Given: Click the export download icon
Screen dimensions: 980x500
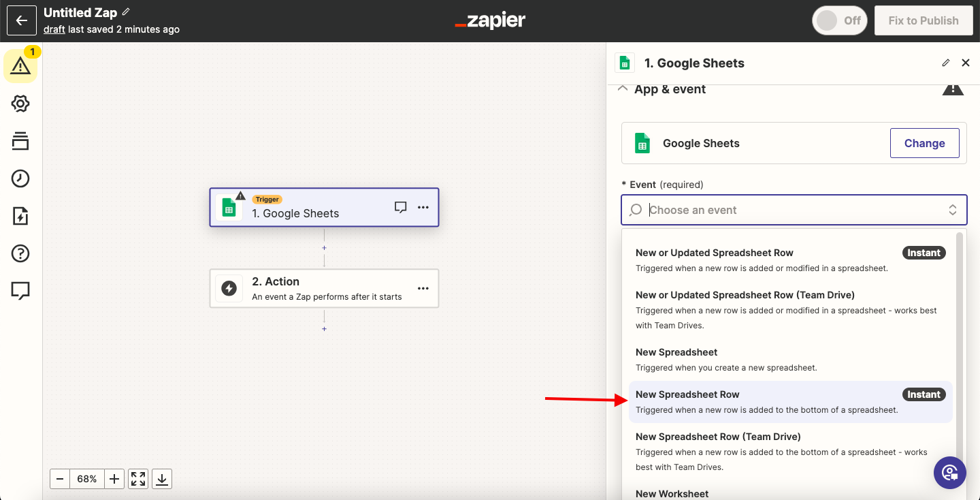Looking at the screenshot, I should 162,479.
